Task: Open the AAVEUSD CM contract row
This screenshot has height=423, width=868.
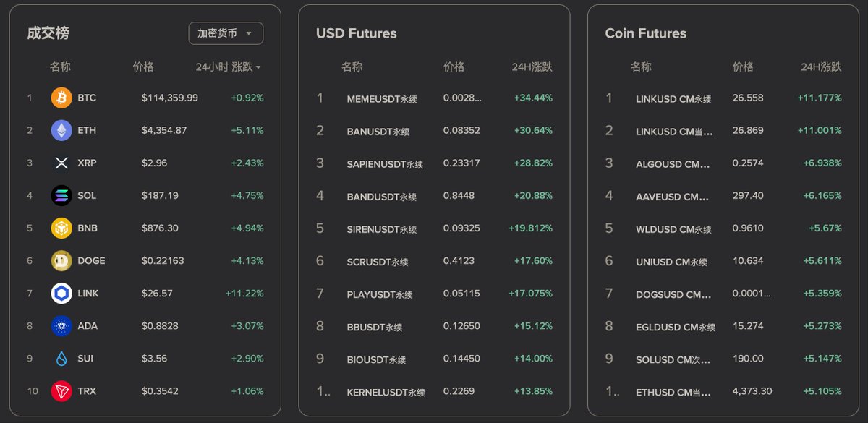Action: pos(723,195)
